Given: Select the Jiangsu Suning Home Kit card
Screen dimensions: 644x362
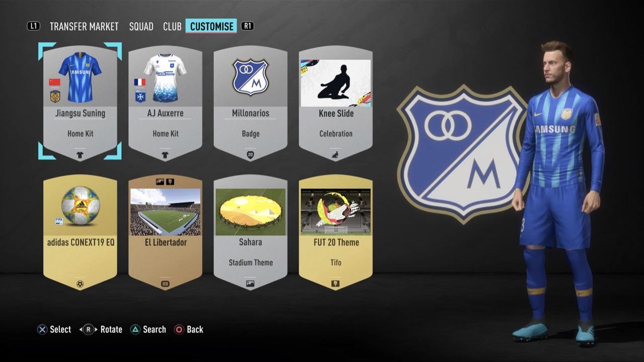Looking at the screenshot, I should [80, 103].
